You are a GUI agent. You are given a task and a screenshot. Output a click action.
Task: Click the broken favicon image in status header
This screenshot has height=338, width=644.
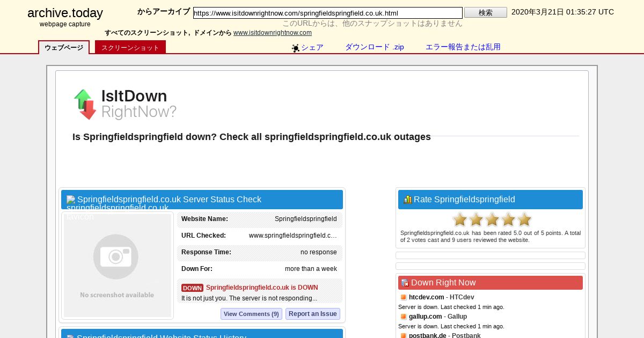(70, 200)
